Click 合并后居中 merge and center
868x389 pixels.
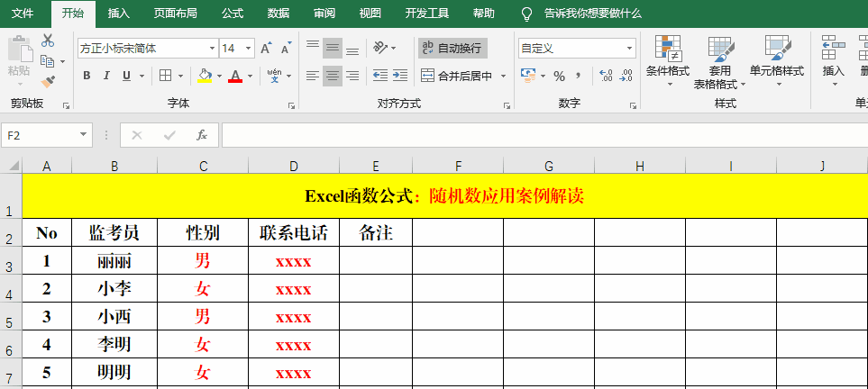pos(457,76)
